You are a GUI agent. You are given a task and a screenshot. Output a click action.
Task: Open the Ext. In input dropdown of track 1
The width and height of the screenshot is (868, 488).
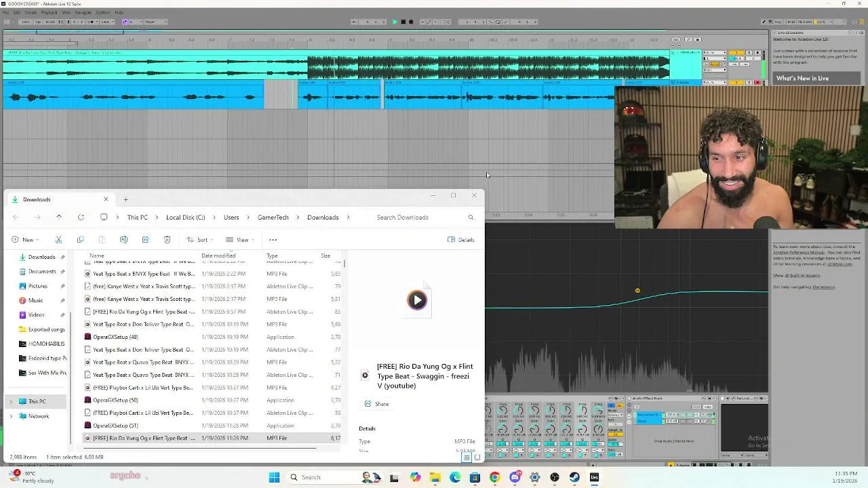coord(715,52)
